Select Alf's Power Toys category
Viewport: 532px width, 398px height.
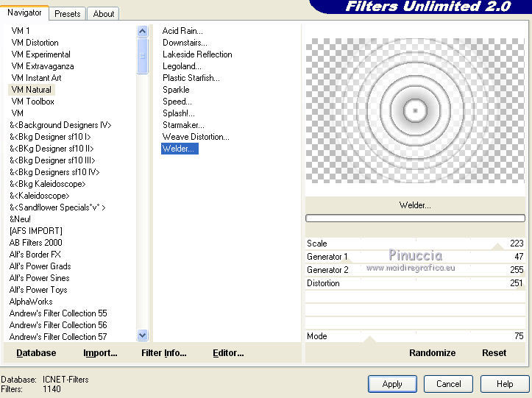point(38,289)
